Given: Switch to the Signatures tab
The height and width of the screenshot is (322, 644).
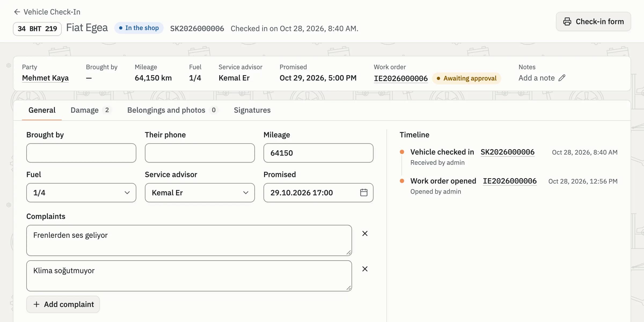Looking at the screenshot, I should click(x=252, y=110).
